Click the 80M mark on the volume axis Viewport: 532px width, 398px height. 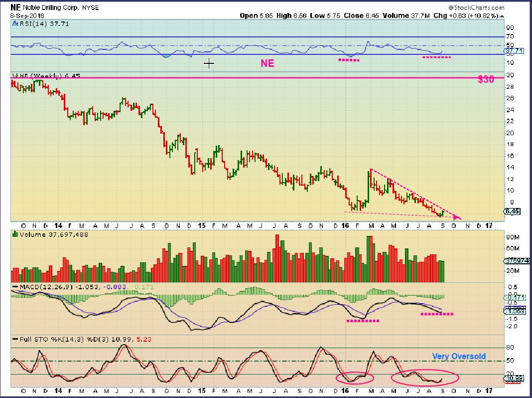(x=513, y=237)
